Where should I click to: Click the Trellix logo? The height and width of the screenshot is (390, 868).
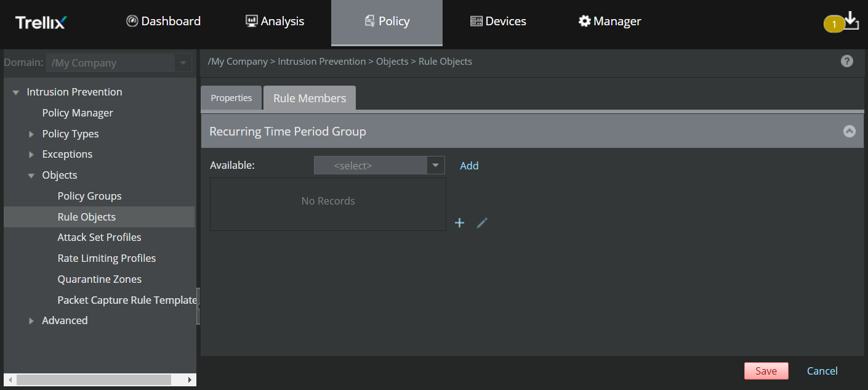[x=41, y=22]
